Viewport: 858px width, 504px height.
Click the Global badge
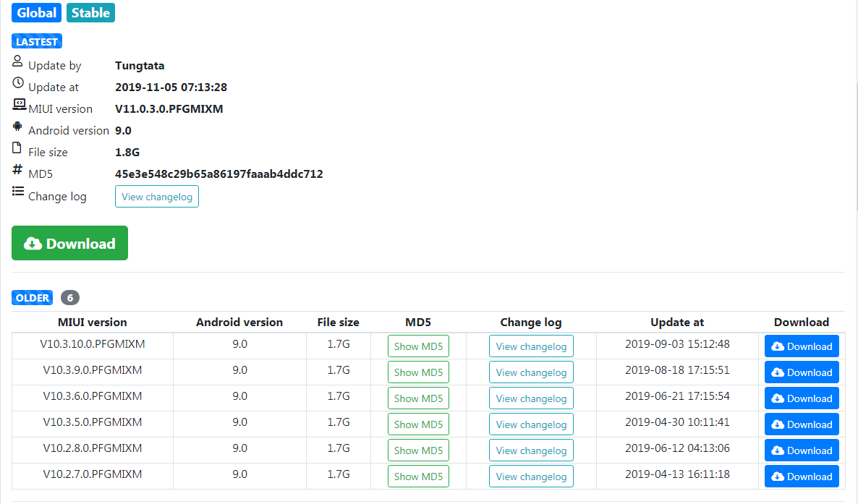[36, 12]
